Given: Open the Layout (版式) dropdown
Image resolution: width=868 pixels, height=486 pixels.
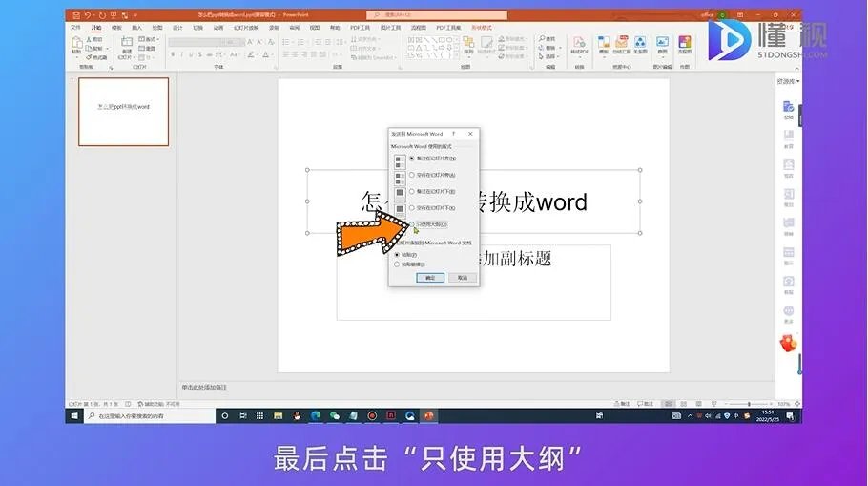Looking at the screenshot, I should coord(149,39).
